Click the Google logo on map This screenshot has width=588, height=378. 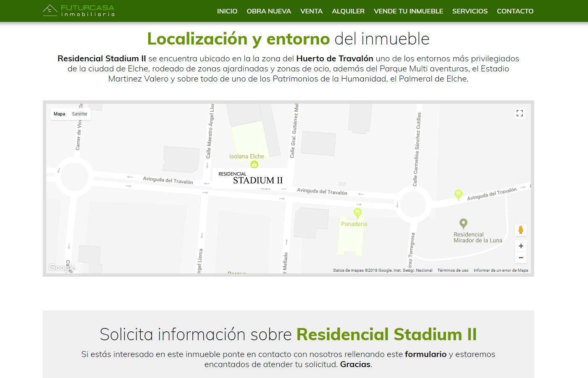61,268
